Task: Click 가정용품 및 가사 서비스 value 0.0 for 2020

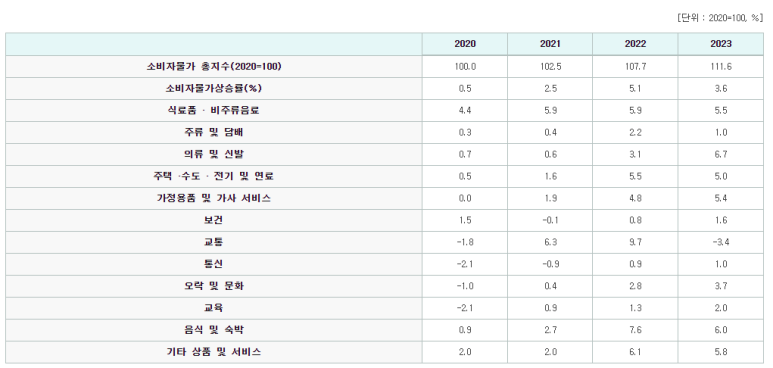Action: [x=465, y=198]
